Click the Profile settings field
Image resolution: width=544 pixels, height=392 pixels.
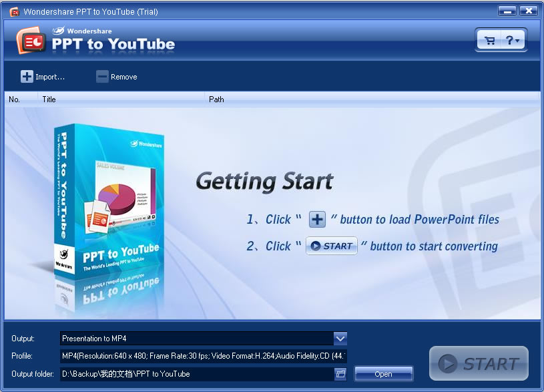200,356
